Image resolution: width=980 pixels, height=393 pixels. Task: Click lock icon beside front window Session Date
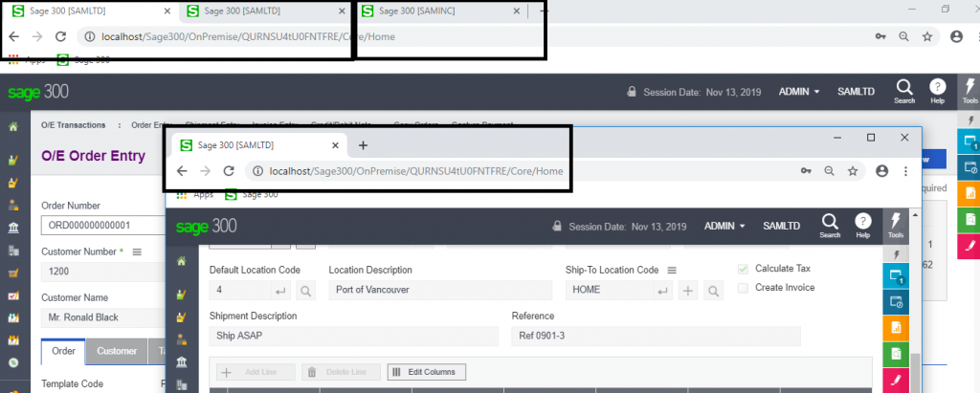tap(556, 227)
